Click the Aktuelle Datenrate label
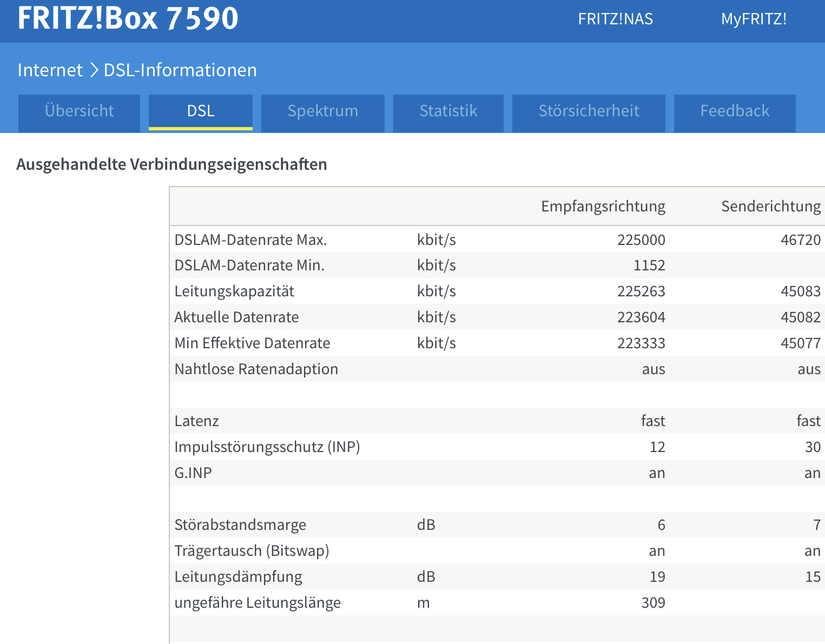The width and height of the screenshot is (825, 644). (x=236, y=317)
